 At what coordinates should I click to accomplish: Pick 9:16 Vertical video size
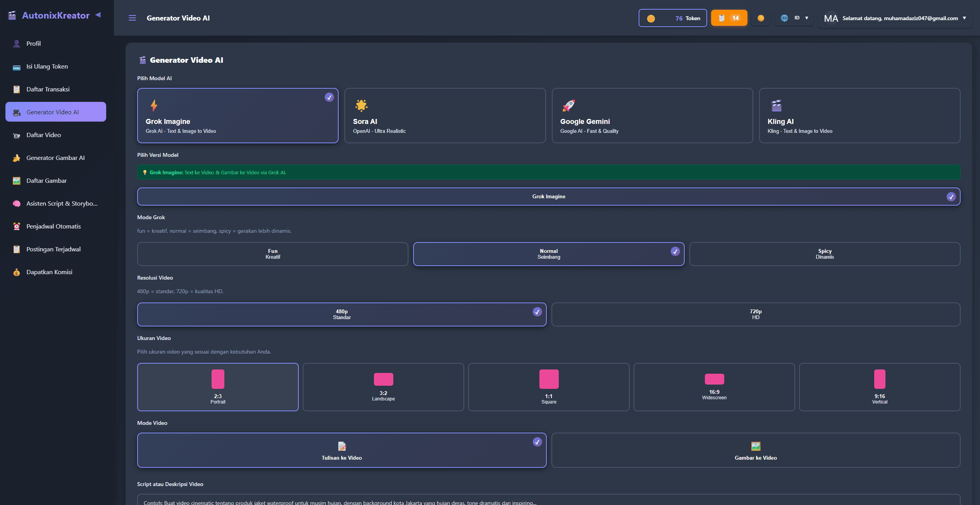coord(880,387)
